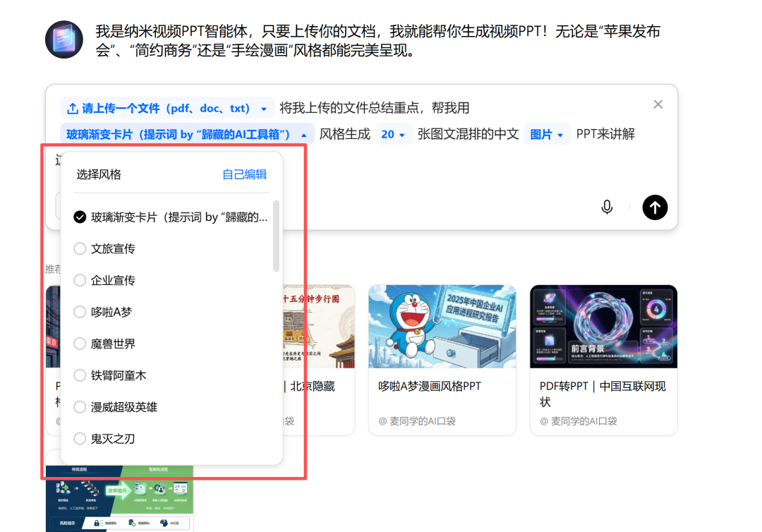This screenshot has width=762, height=532.
Task: Click the 自己编辑 link to edit style
Action: [243, 174]
